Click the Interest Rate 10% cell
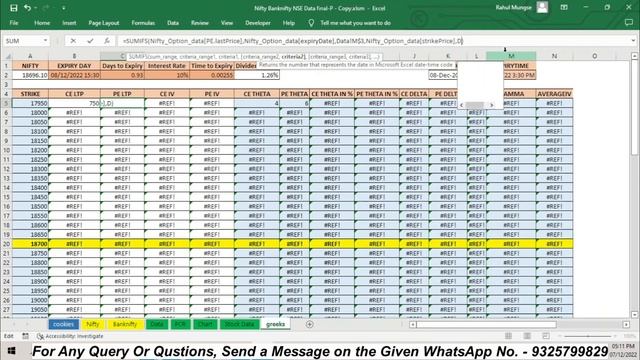The width and height of the screenshot is (640, 360). [x=167, y=75]
